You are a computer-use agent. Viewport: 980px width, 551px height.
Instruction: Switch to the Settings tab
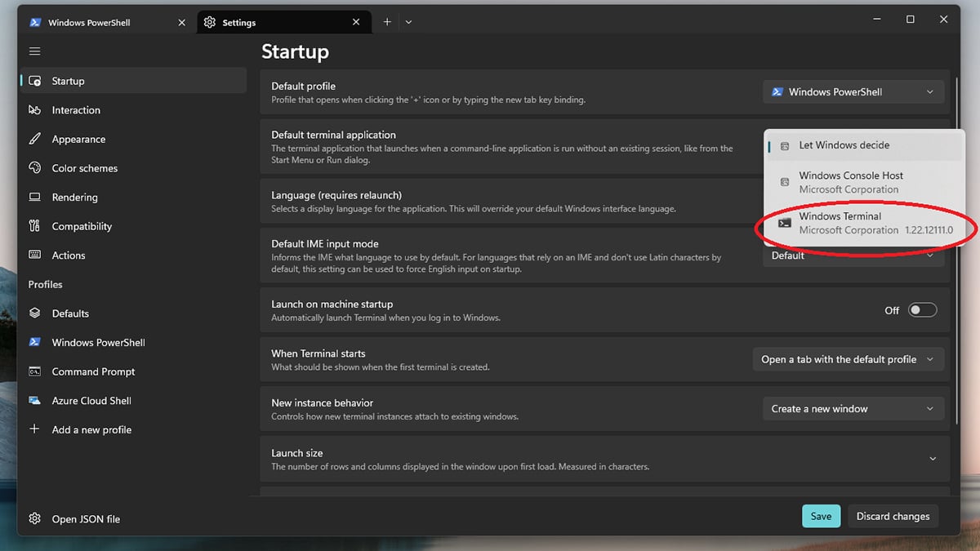(x=283, y=22)
